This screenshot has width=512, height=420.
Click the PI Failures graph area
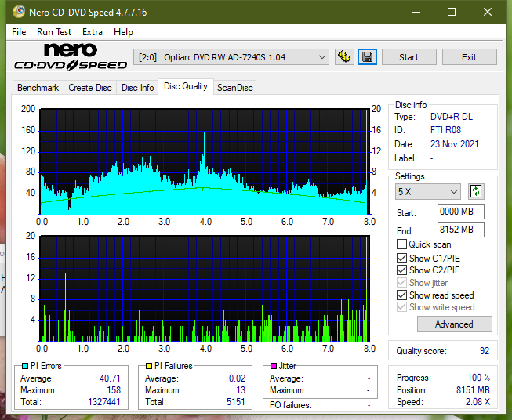pyautogui.click(x=205, y=288)
